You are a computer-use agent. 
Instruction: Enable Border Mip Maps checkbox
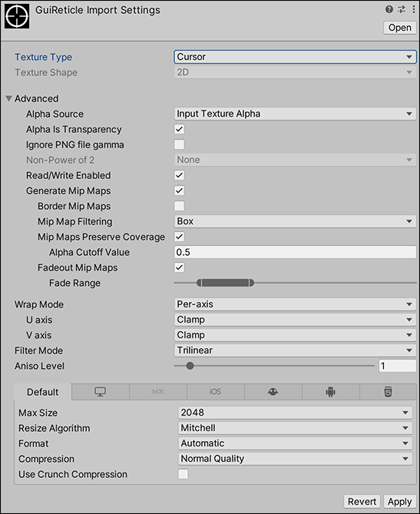pos(179,206)
